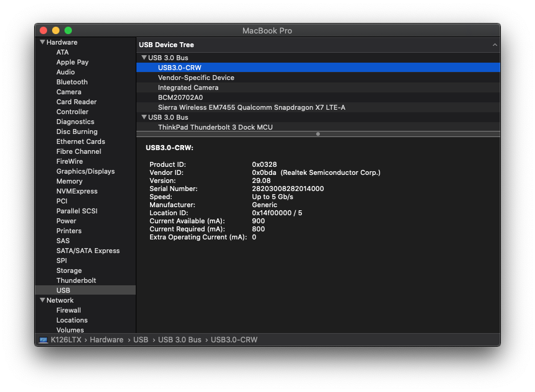Click the laptop icon beside K126LTX
The image size is (535, 392).
(x=43, y=340)
